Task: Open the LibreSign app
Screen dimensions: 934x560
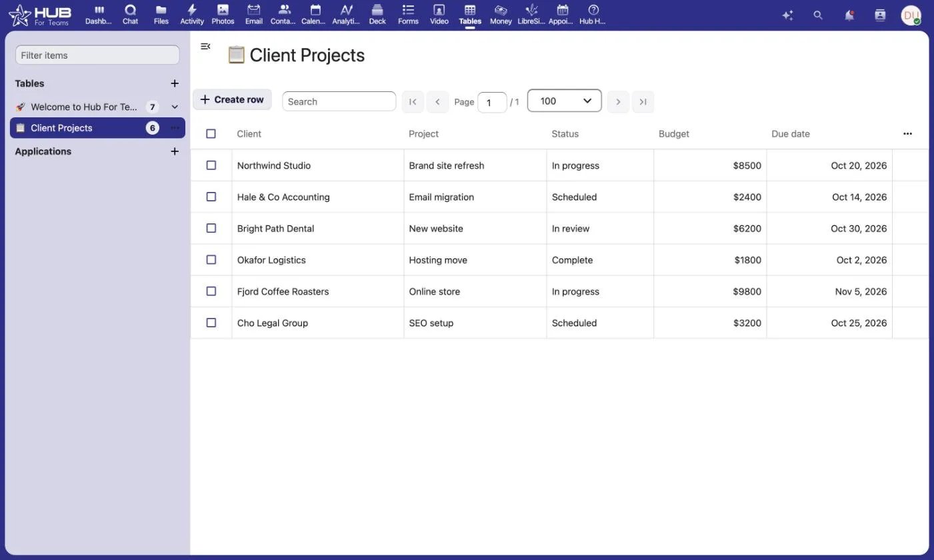Action: pyautogui.click(x=531, y=15)
